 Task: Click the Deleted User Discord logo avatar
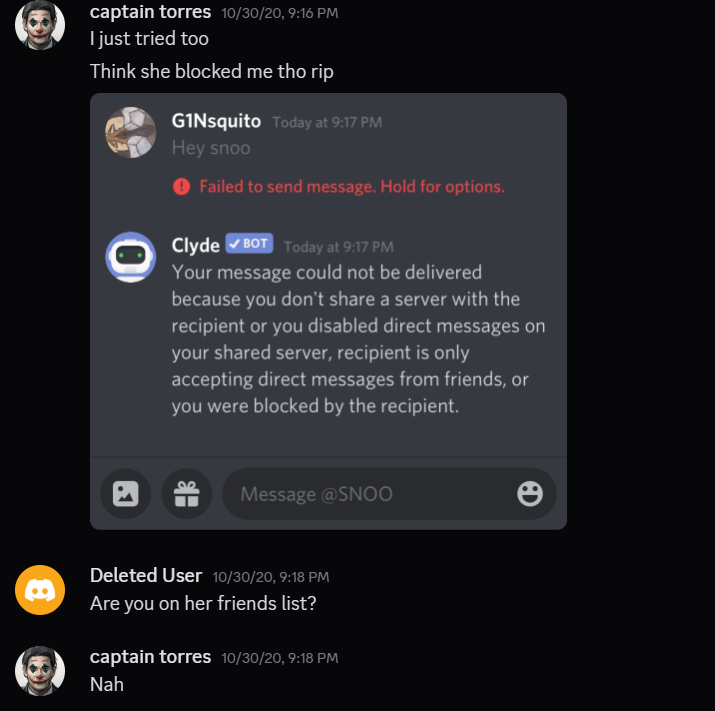[x=40, y=590]
